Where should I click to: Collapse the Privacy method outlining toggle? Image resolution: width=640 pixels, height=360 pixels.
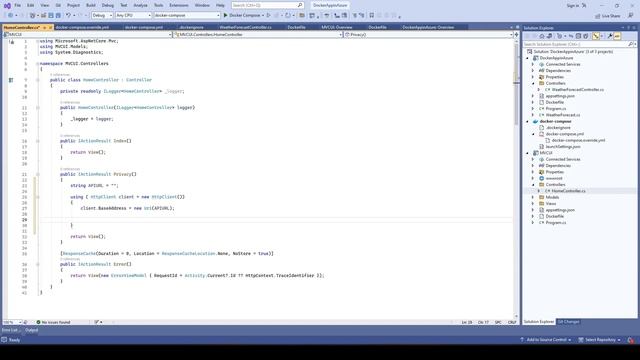(x=37, y=174)
